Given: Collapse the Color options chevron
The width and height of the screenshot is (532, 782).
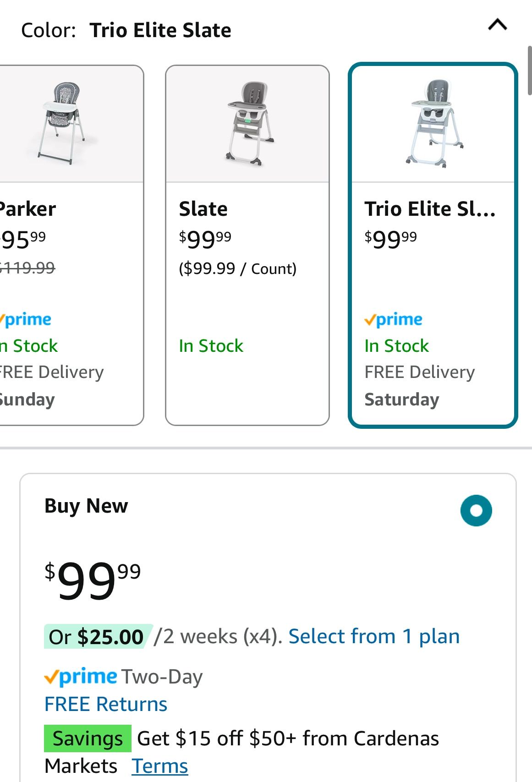Looking at the screenshot, I should 497,25.
